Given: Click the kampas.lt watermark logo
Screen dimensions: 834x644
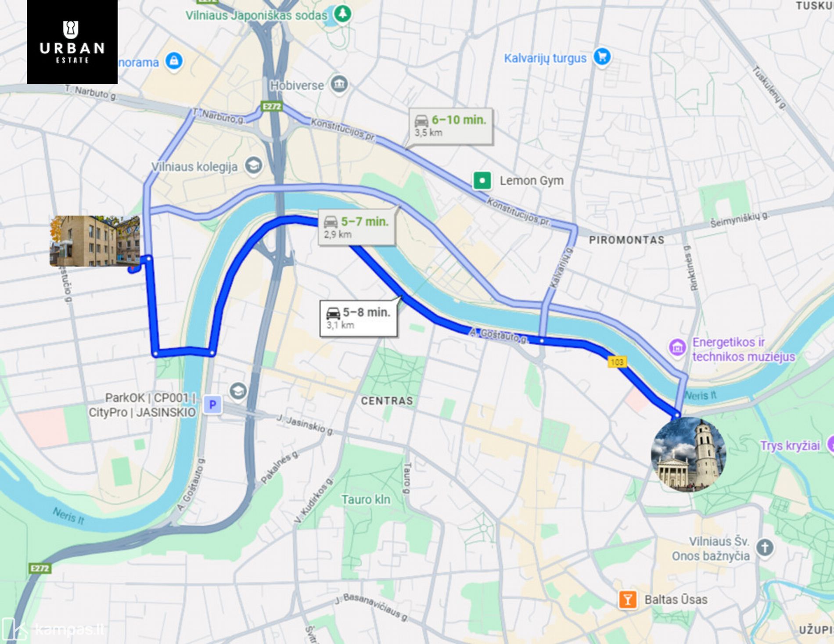Looking at the screenshot, I should coord(53,630).
